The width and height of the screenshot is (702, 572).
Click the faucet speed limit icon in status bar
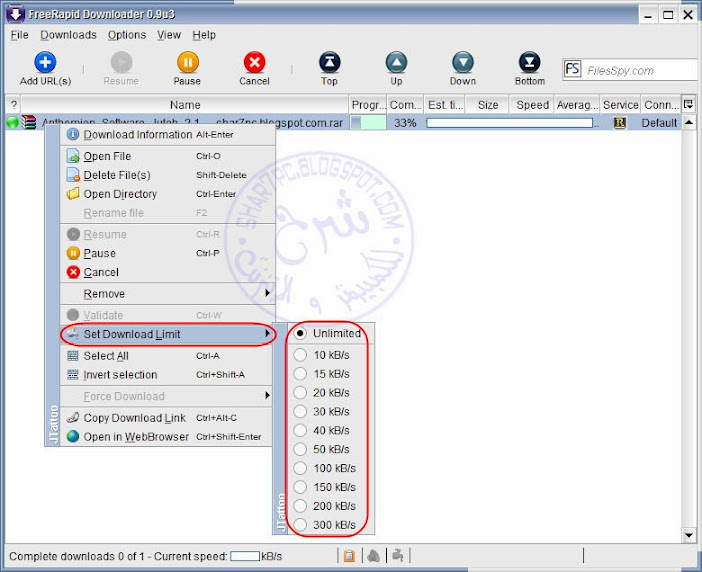pyautogui.click(x=398, y=555)
